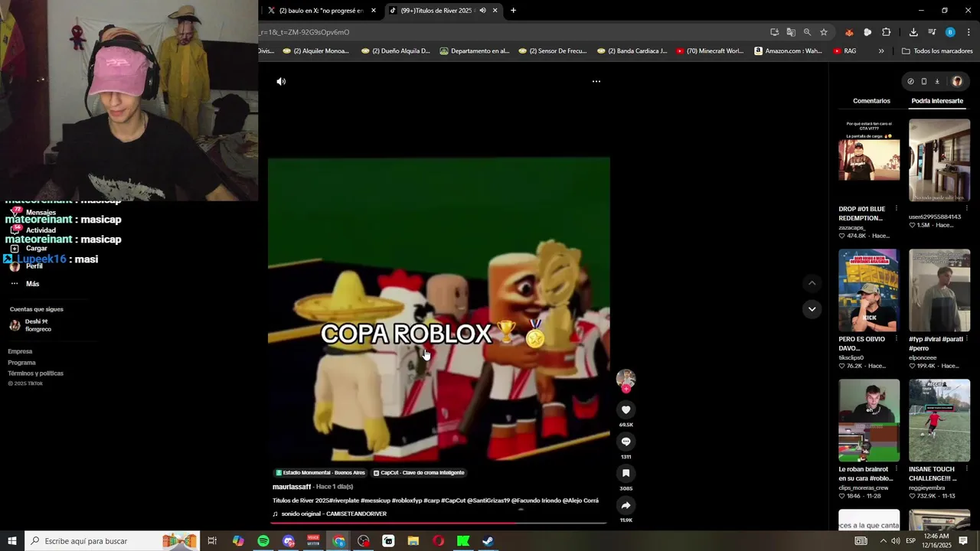Open Le roban brainrot video thumbnail
The image size is (980, 551).
[869, 420]
